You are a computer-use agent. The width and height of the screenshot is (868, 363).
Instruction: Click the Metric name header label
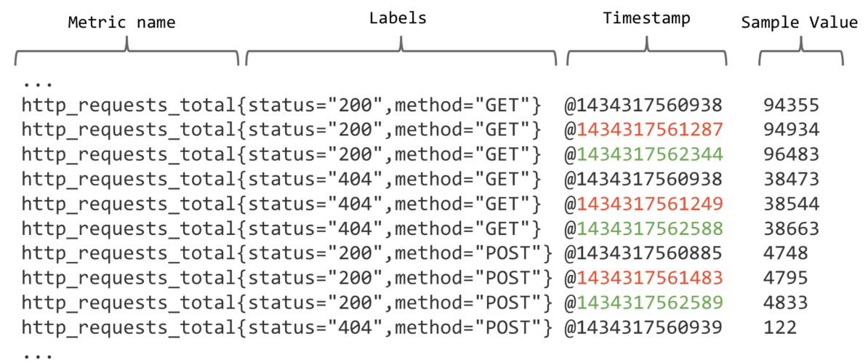[x=122, y=22]
